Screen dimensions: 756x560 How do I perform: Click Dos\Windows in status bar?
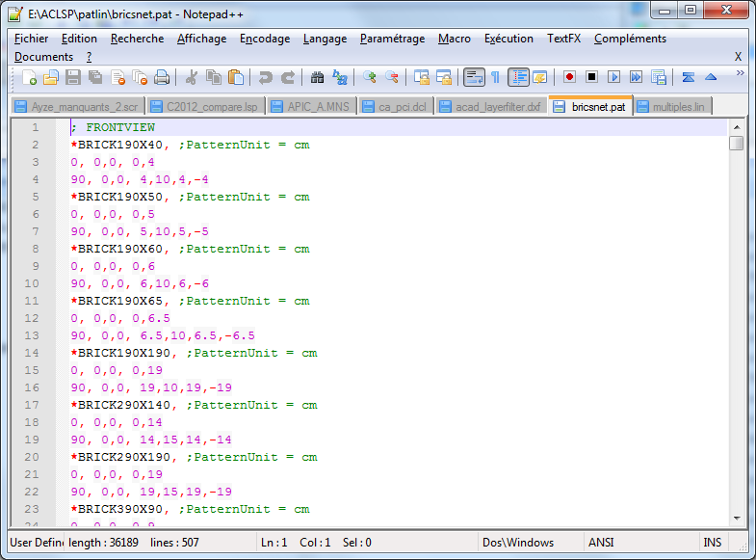click(x=518, y=543)
